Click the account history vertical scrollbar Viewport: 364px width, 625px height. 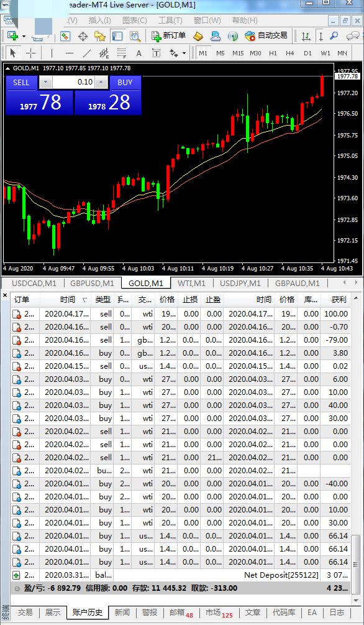tap(357, 447)
